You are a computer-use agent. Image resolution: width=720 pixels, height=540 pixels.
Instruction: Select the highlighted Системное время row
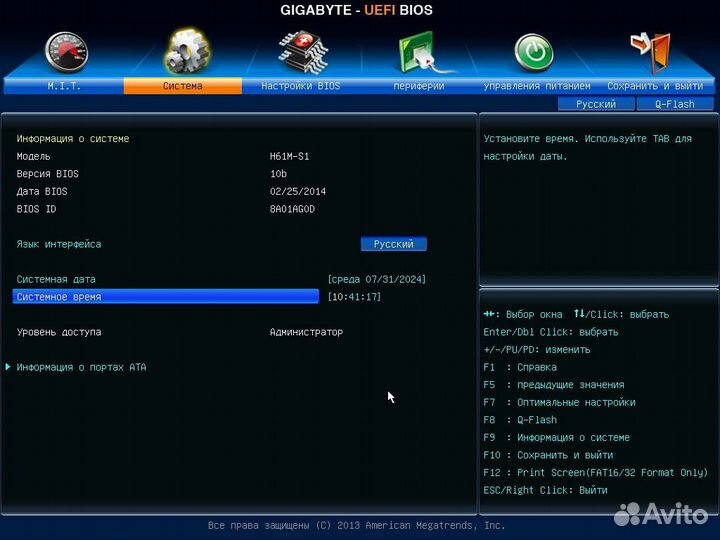165,297
